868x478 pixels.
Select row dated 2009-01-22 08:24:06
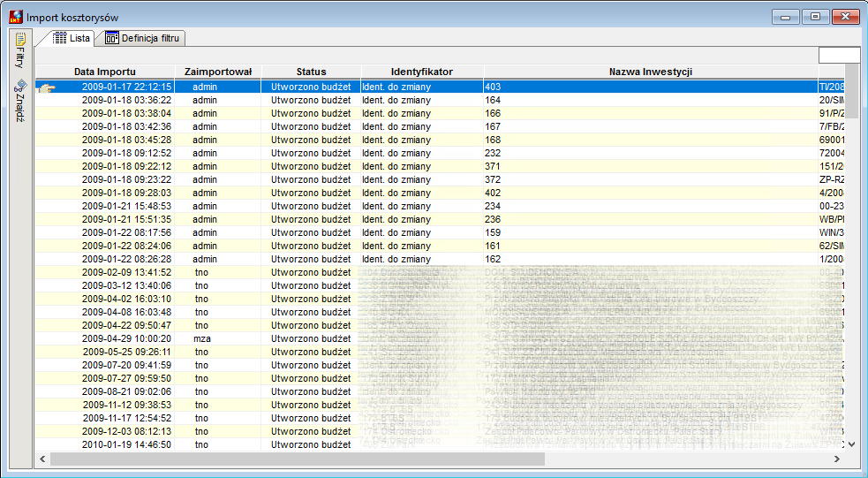(x=440, y=247)
